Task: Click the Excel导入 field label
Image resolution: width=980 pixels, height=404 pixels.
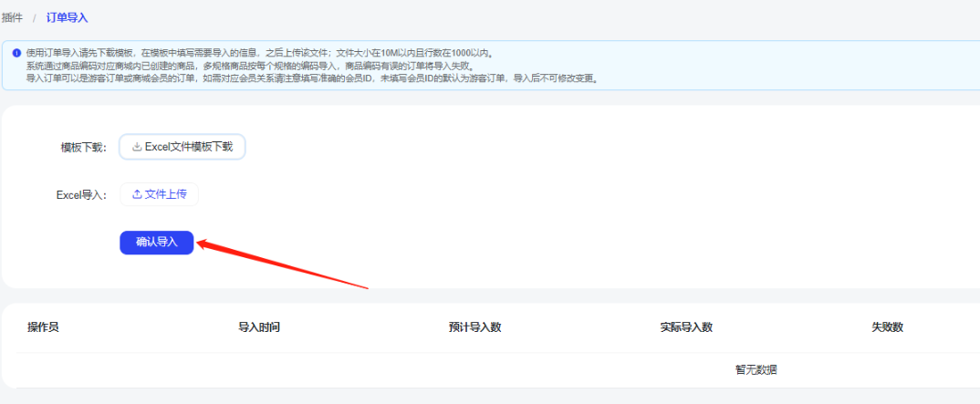Action: point(81,194)
